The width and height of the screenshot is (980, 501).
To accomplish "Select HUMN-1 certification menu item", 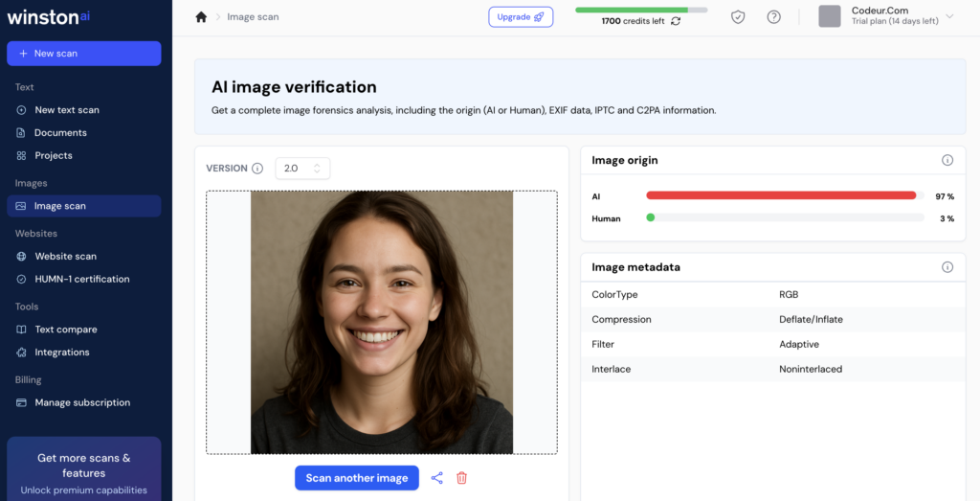I will 81,280.
